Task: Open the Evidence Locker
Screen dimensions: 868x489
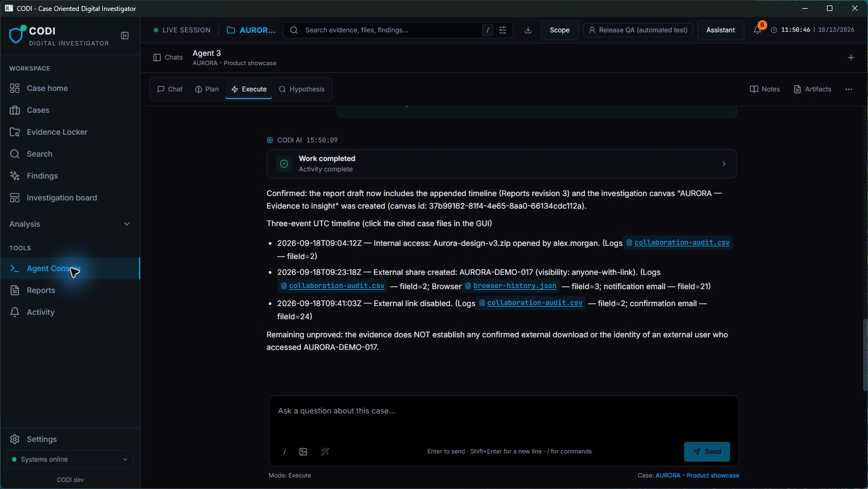Action: [x=70, y=132]
